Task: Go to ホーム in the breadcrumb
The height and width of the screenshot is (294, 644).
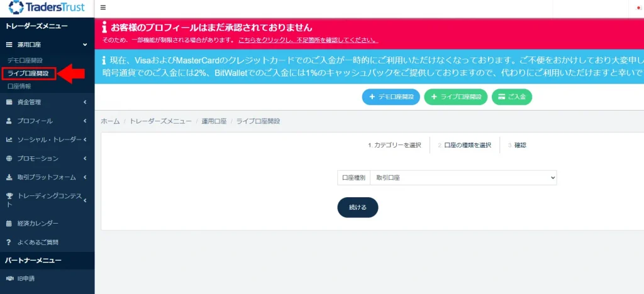Action: [110, 121]
